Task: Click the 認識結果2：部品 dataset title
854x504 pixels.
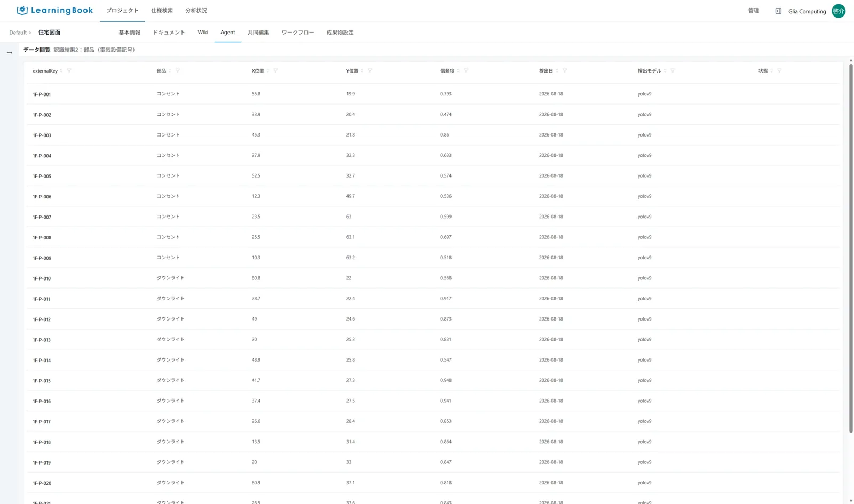Action: (x=94, y=50)
